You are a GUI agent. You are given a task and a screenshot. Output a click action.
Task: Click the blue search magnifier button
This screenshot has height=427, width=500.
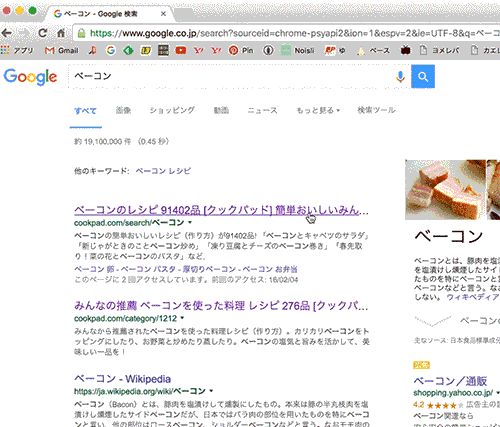point(423,77)
